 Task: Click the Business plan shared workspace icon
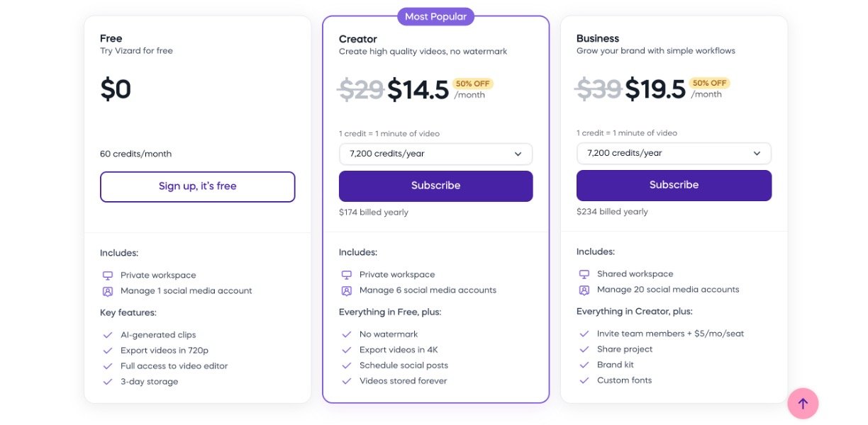584,274
